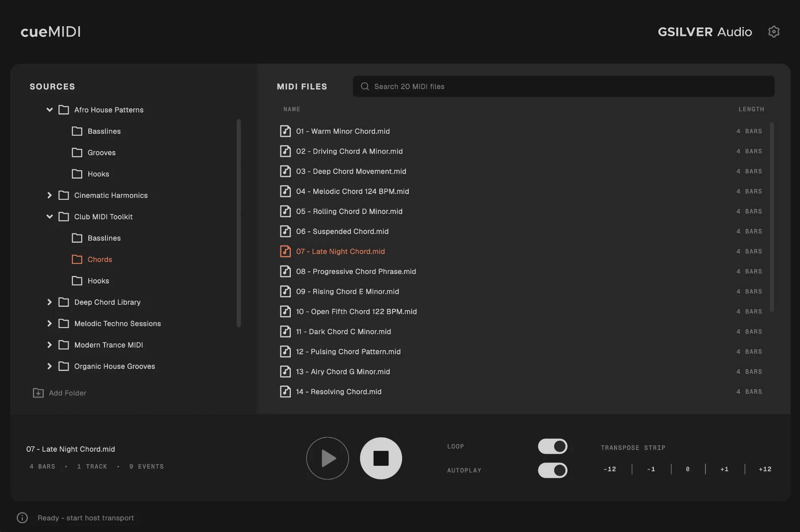Click the file icon of 04 - Melodic Chord 124 BPM
Image resolution: width=800 pixels, height=532 pixels.
[x=285, y=191]
